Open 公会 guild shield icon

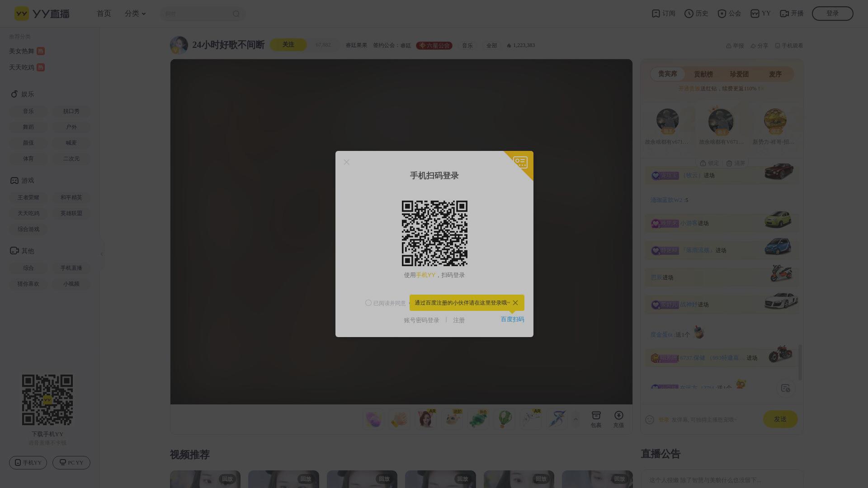[729, 14]
